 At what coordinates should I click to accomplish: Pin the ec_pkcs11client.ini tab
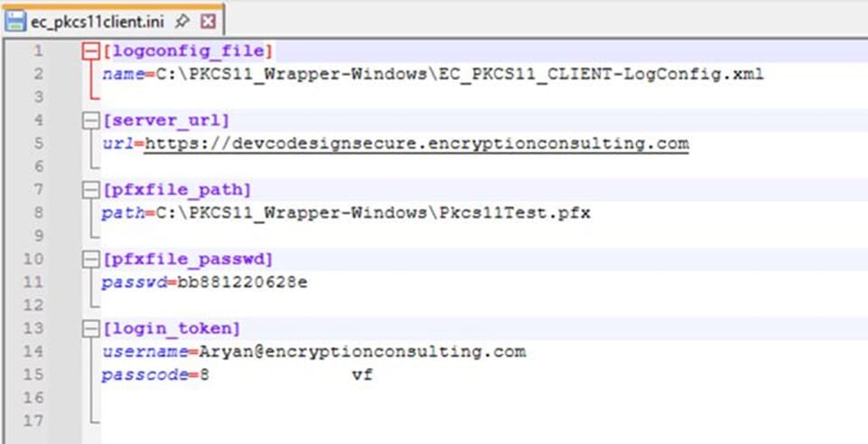tap(181, 19)
